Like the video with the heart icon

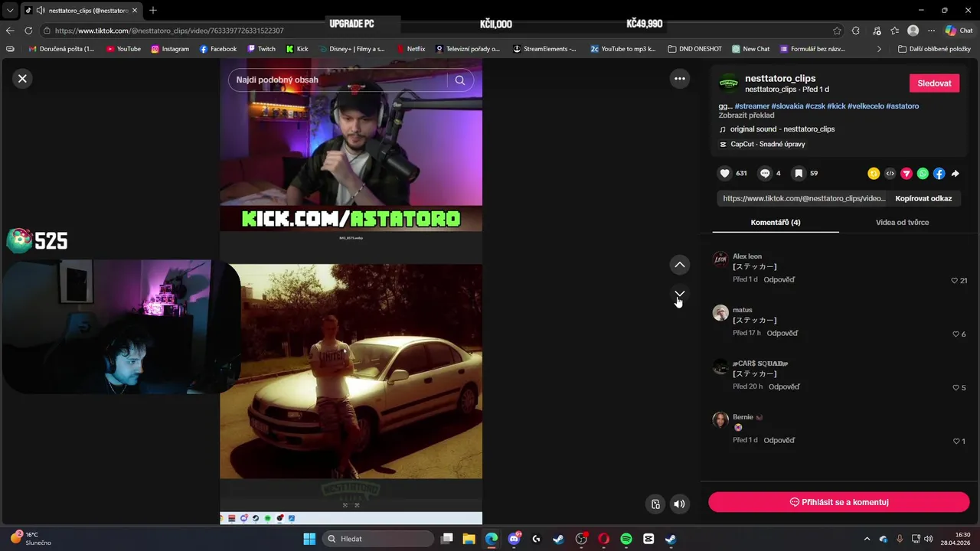coord(725,174)
